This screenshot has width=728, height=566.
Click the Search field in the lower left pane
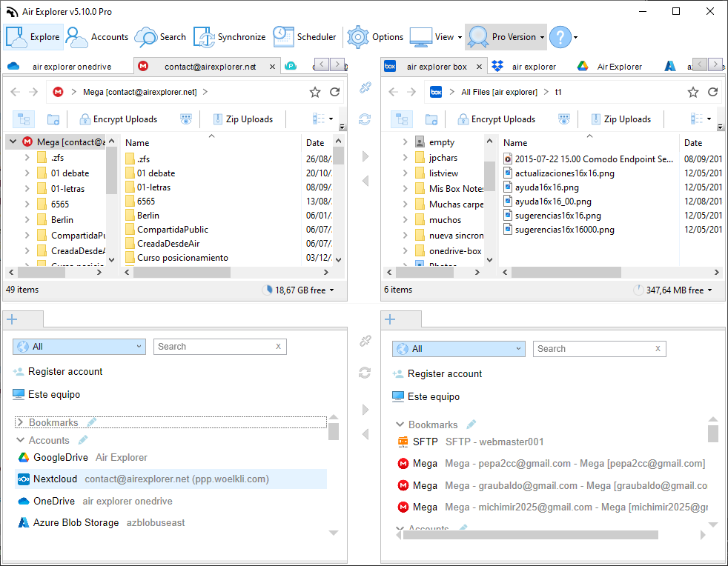pos(220,347)
